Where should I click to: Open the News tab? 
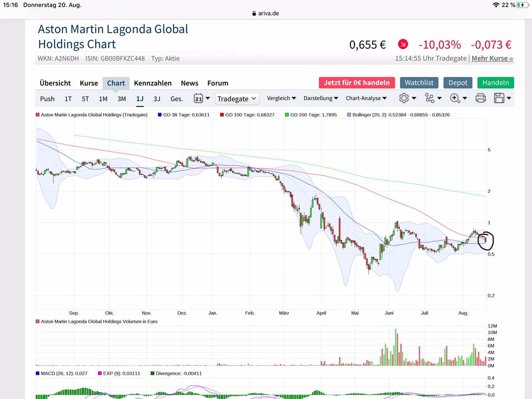pos(190,83)
